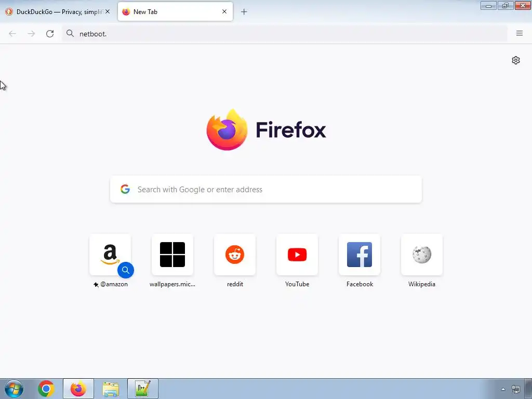Click the magnifier icon in address bar
This screenshot has width=532, height=399.
point(70,33)
